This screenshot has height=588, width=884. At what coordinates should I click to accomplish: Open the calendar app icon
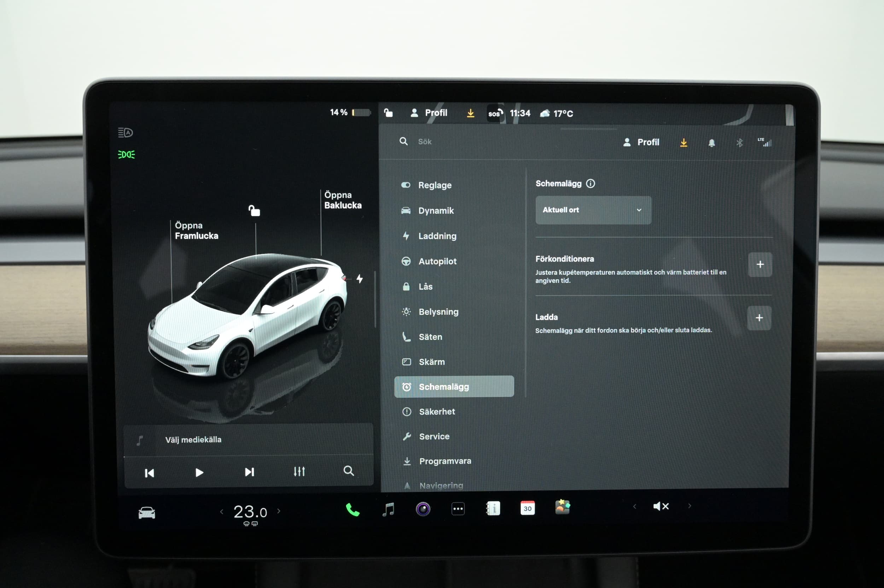[x=527, y=508]
